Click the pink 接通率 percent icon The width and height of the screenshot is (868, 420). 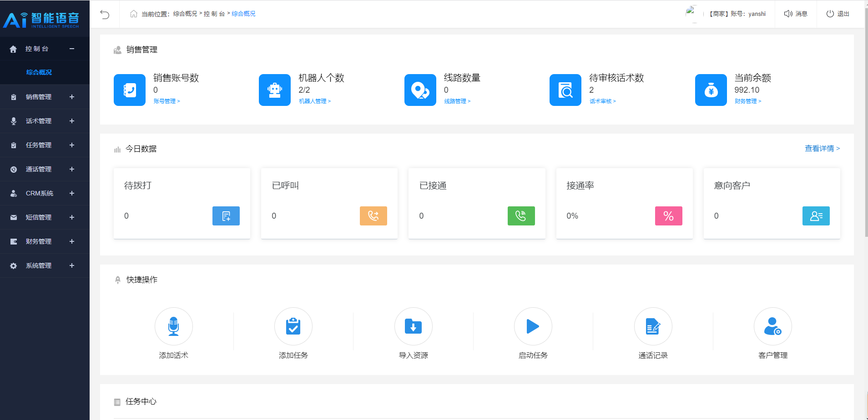pos(669,216)
